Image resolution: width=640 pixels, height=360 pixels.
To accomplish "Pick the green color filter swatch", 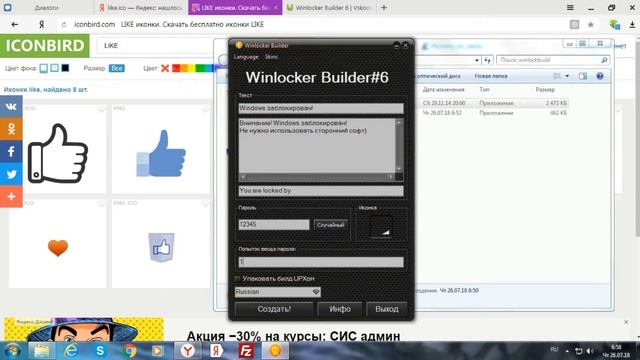I will tap(200, 68).
